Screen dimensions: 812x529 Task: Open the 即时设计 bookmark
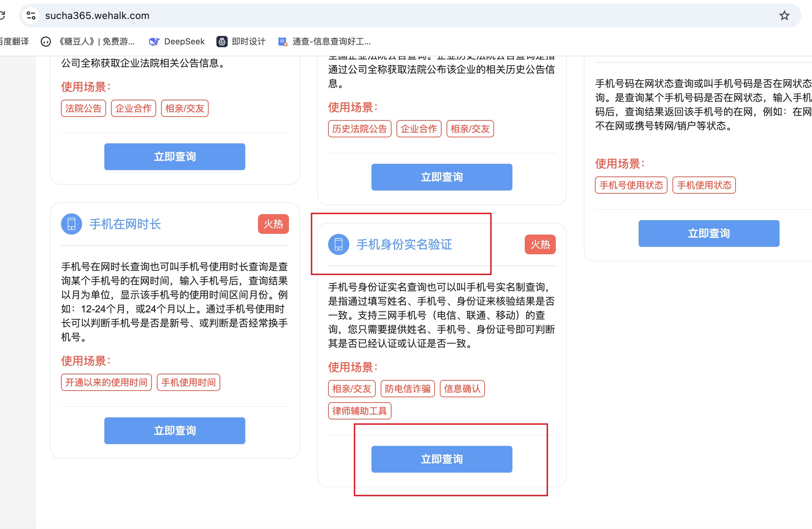pyautogui.click(x=241, y=42)
